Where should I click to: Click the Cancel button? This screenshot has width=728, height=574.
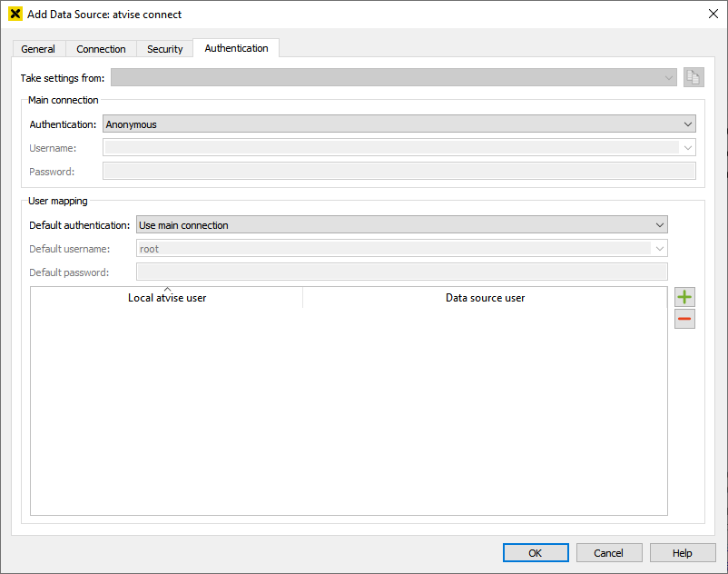click(608, 553)
